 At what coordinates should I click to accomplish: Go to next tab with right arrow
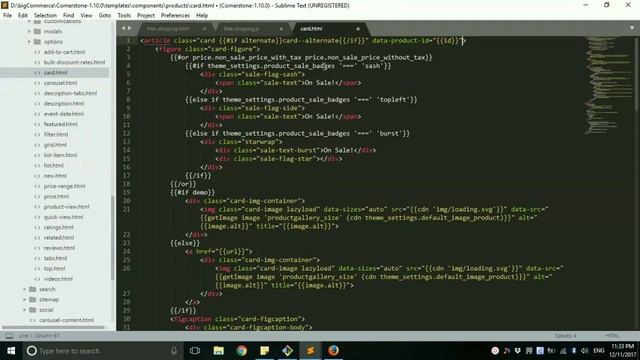[x=130, y=28]
